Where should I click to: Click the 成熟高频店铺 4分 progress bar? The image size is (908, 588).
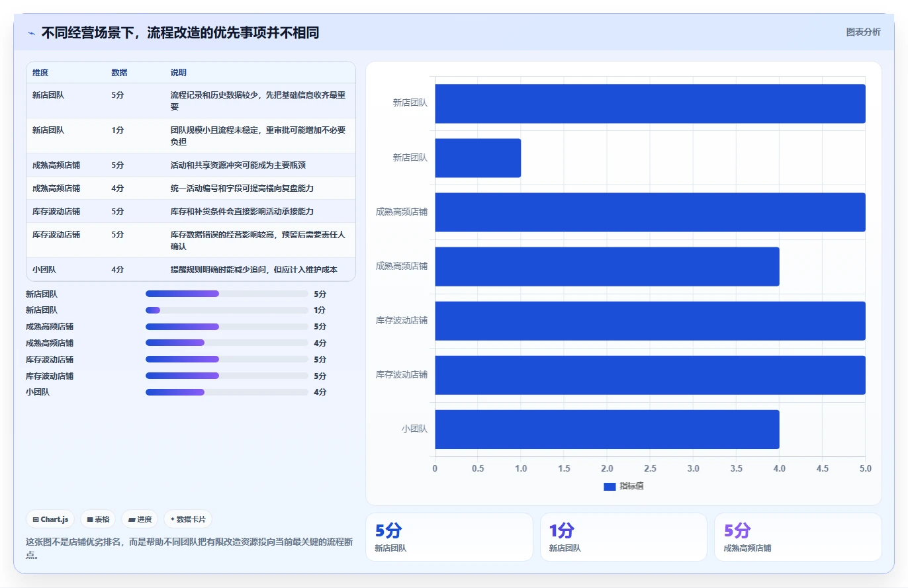[x=227, y=343]
